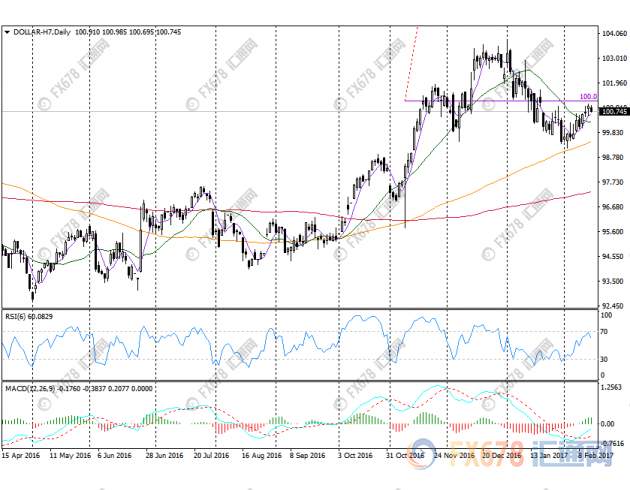Click the 15 Apr 2016 date label
This screenshot has width=630, height=490.
click(x=24, y=453)
